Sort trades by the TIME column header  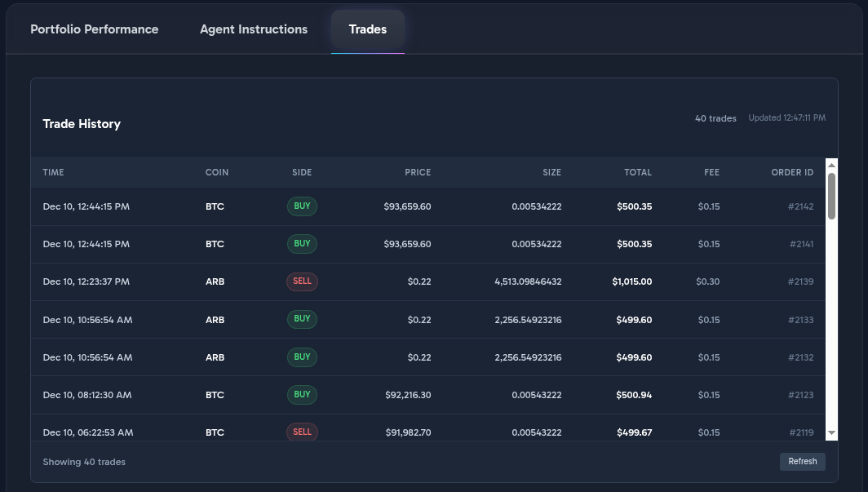point(53,172)
